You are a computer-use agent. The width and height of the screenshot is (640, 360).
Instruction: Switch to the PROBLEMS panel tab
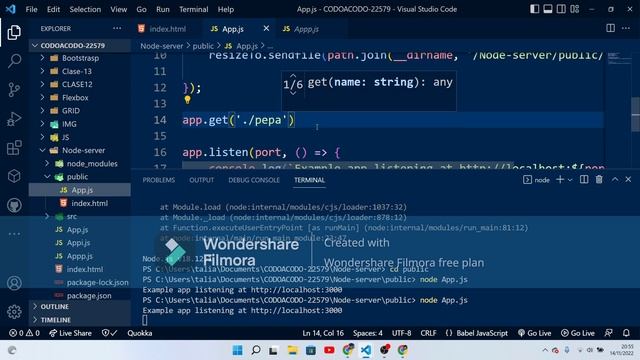(x=159, y=180)
